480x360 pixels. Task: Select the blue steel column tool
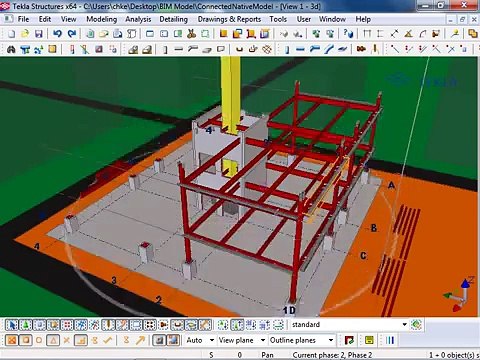(287, 49)
